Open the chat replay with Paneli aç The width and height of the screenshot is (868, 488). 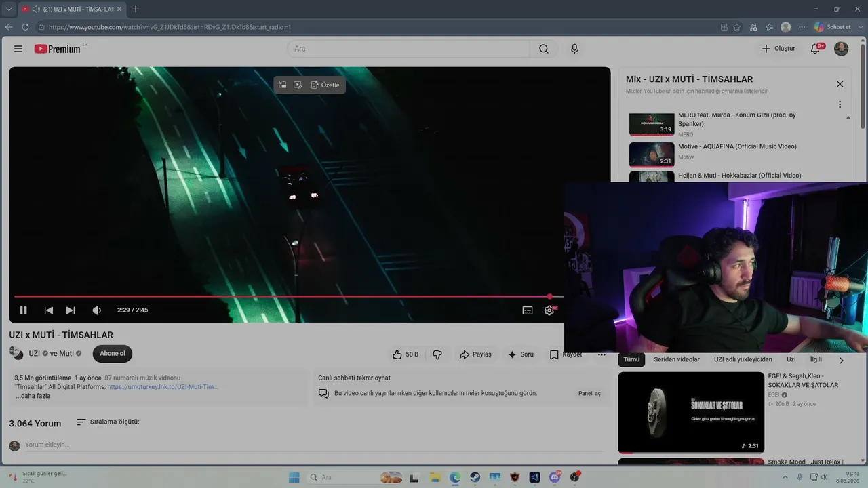pos(589,393)
